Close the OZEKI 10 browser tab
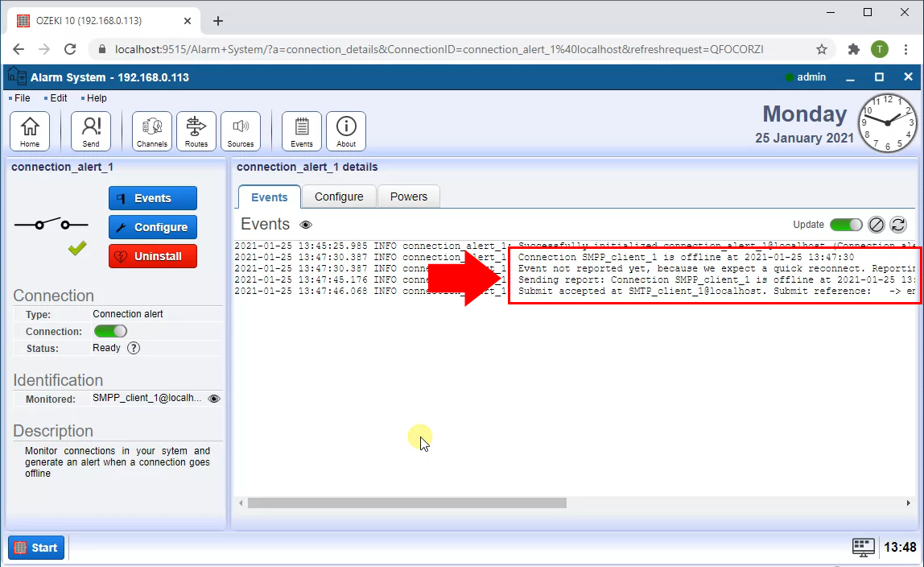This screenshot has height=567, width=924. pos(188,21)
